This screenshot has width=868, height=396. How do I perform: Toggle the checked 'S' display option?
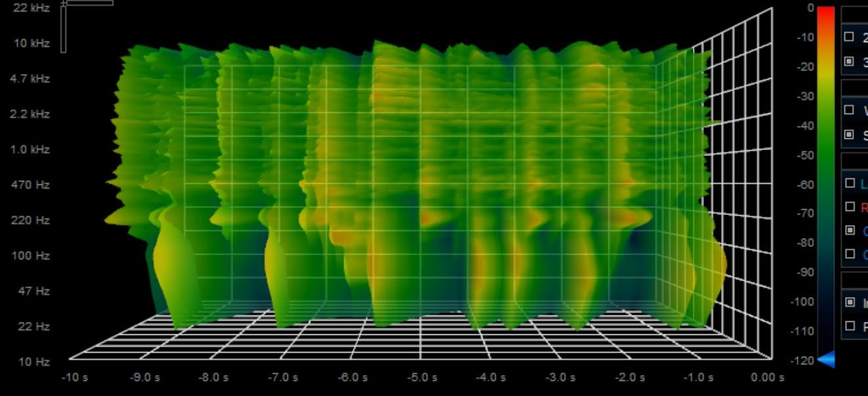coord(850,134)
